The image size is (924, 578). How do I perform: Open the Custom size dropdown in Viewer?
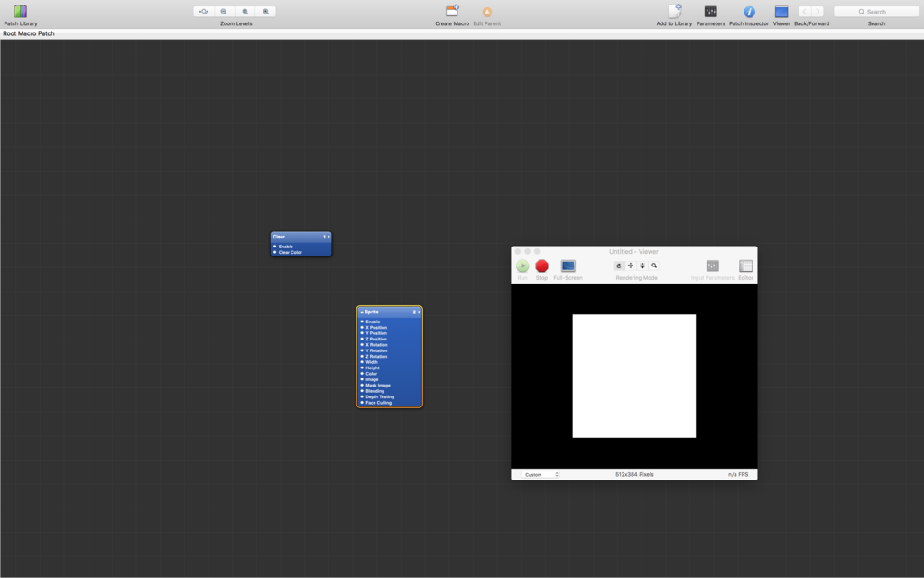[541, 474]
